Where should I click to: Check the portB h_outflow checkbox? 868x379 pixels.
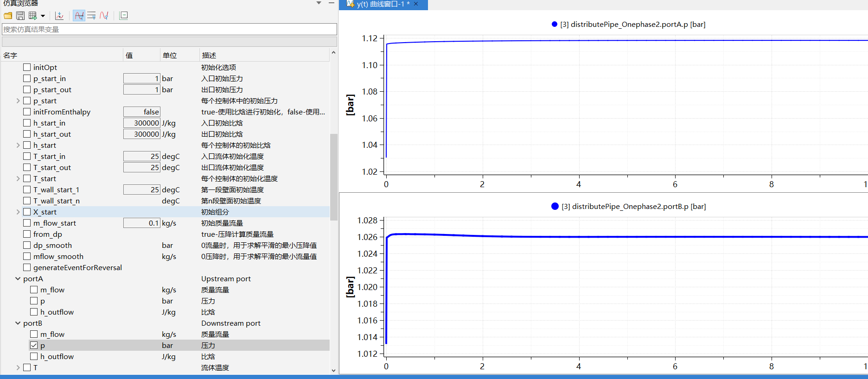34,356
